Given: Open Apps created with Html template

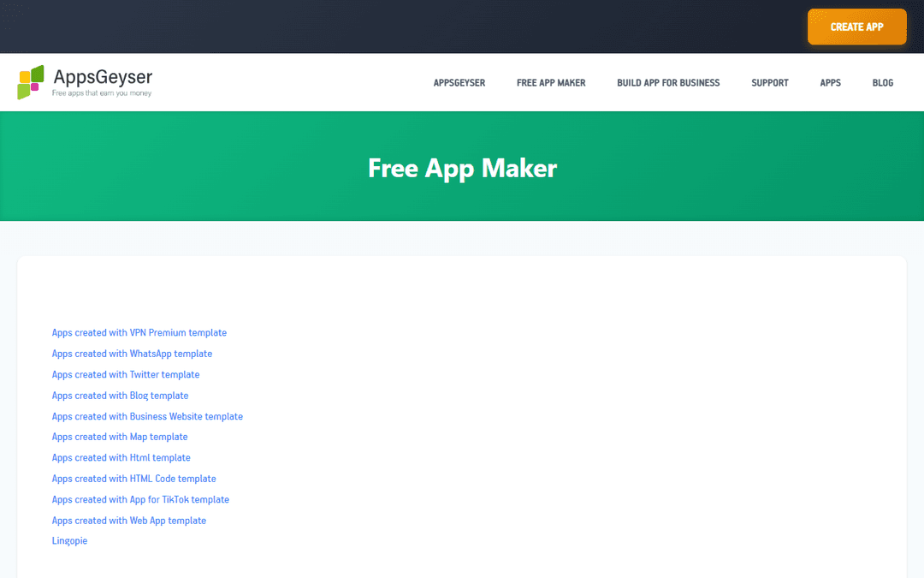Looking at the screenshot, I should 121,457.
